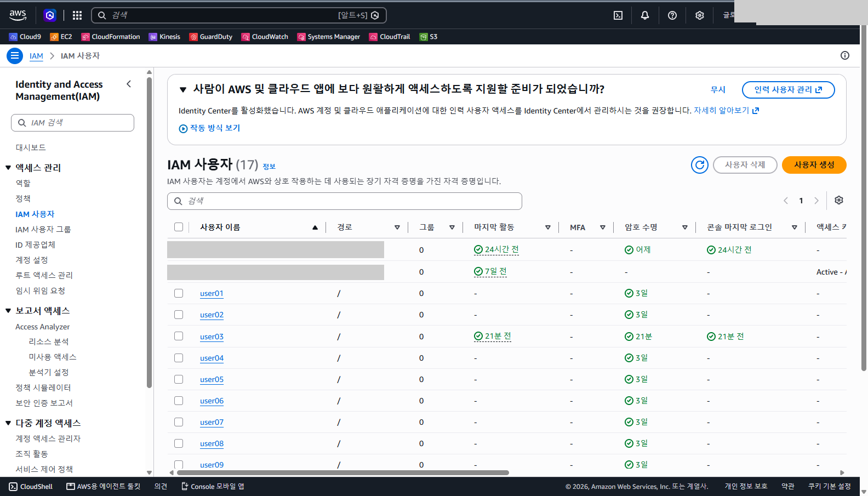The width and height of the screenshot is (868, 496).
Task: Go to 역할 in the sidebar
Action: click(x=23, y=183)
